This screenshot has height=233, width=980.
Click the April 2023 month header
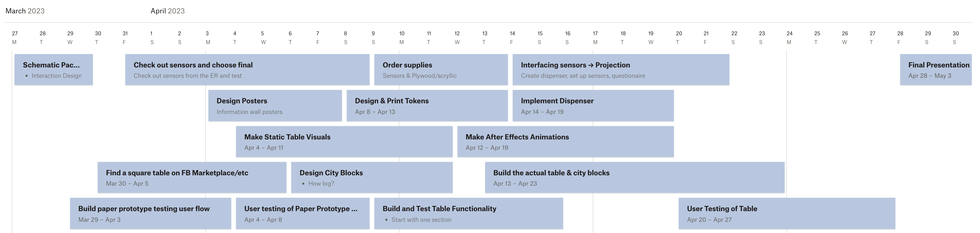click(x=167, y=11)
